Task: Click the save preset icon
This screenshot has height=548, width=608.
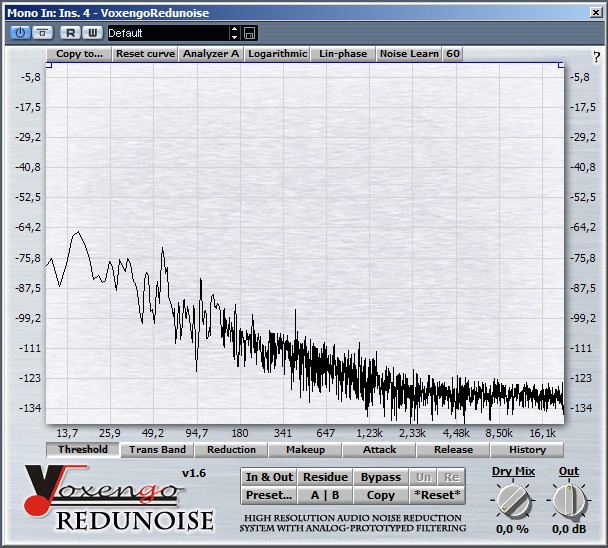Action: pyautogui.click(x=250, y=33)
